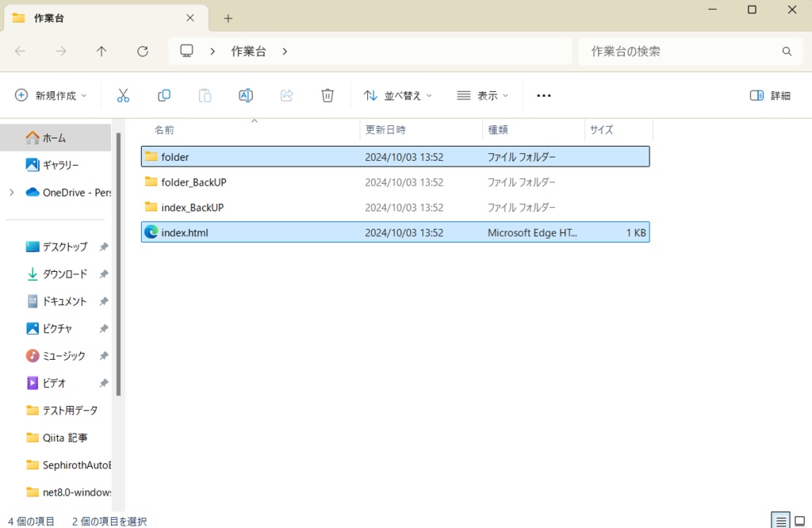This screenshot has height=528, width=812.
Task: Share selected items via the share icon
Action: [x=286, y=94]
